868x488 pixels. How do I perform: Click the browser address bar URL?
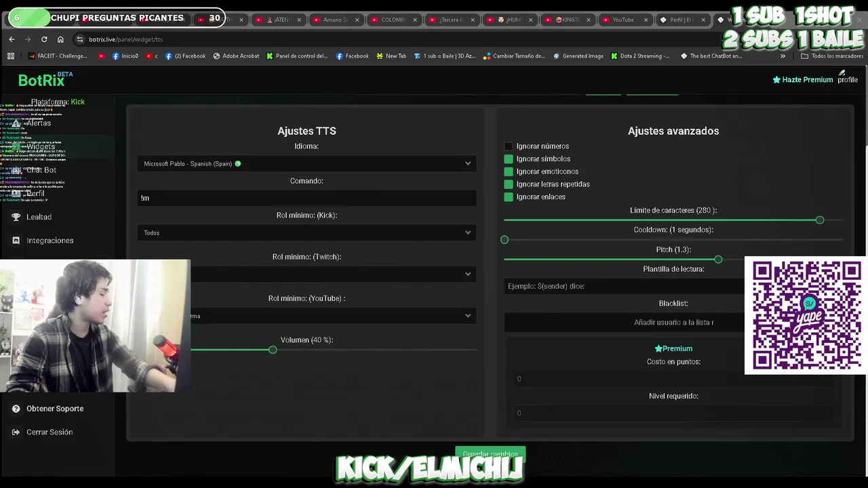(x=125, y=39)
